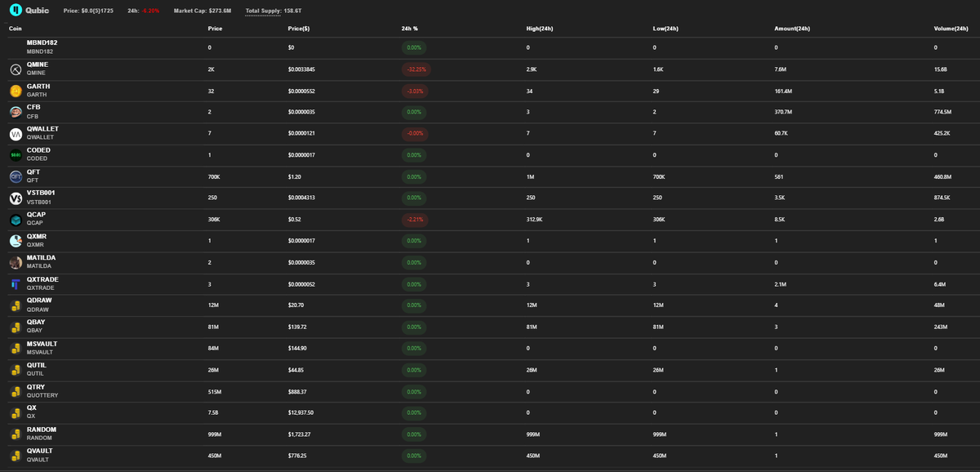This screenshot has width=980, height=472.
Task: Open the QDRAW coin icon
Action: [x=16, y=305]
